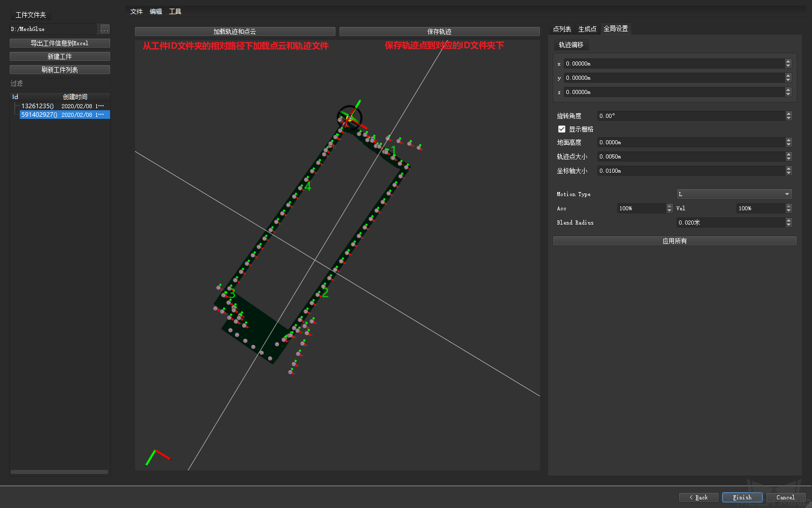Click the 保存轨迹 button
812x508 pixels.
coord(439,31)
